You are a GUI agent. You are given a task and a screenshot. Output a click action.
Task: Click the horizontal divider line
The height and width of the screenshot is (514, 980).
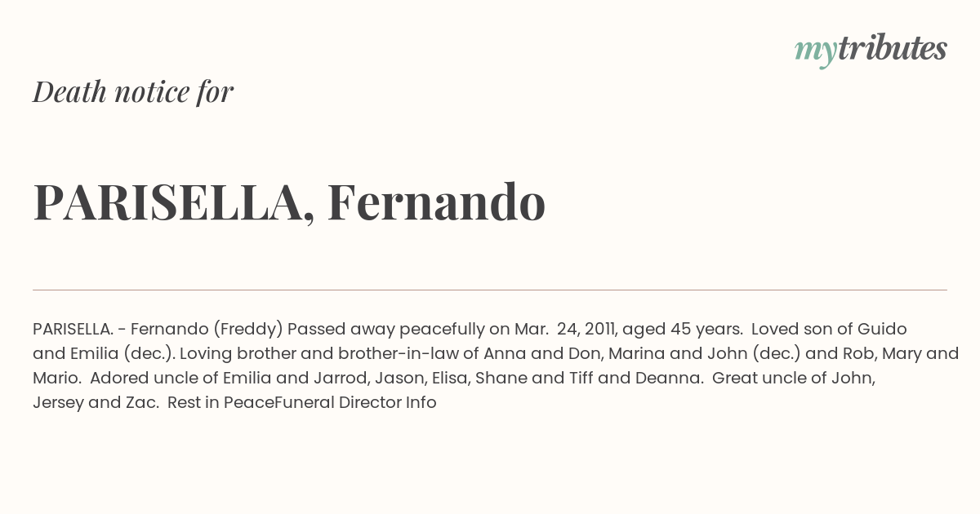click(x=490, y=290)
